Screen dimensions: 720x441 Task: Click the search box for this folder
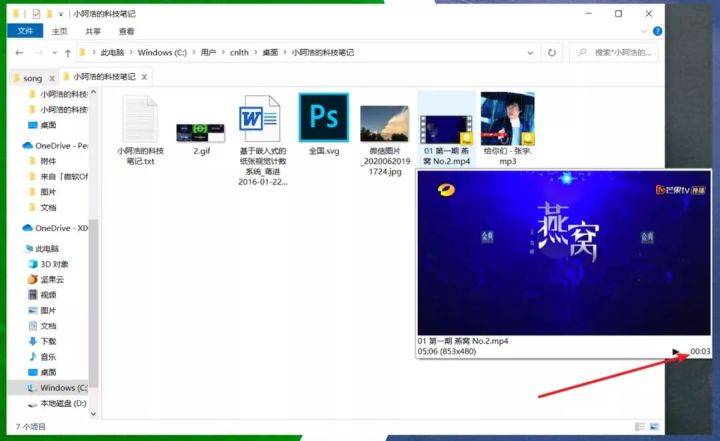coord(614,53)
